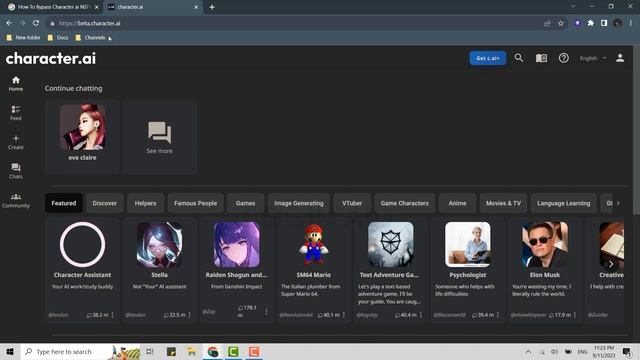Viewport: 640px width, 360px height.
Task: Open the search magnifier icon in header
Action: click(x=518, y=58)
